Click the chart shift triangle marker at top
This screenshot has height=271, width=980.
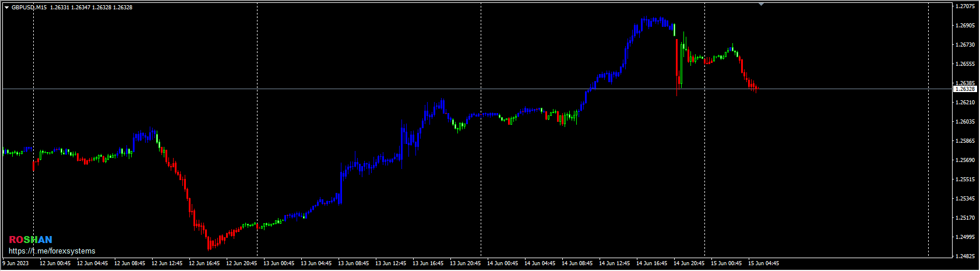pyautogui.click(x=760, y=4)
